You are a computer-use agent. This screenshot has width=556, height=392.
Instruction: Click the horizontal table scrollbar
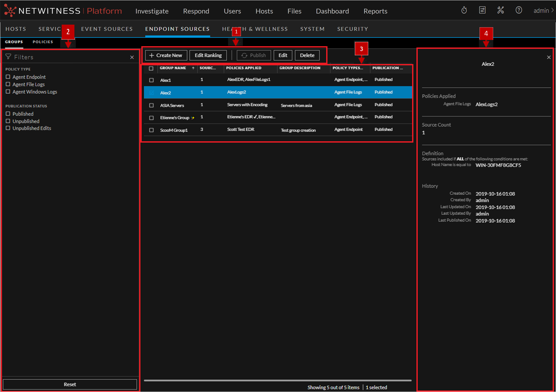click(x=277, y=380)
